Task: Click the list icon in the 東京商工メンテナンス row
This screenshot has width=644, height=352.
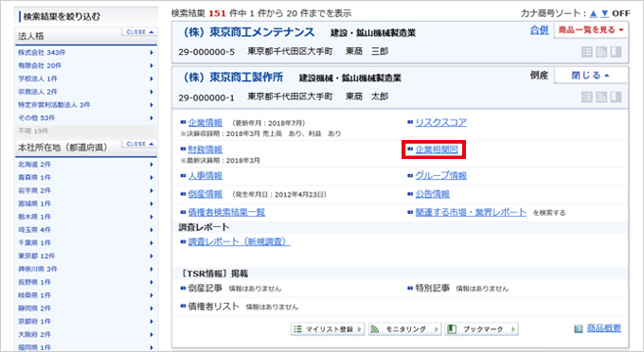Action: click(x=587, y=52)
